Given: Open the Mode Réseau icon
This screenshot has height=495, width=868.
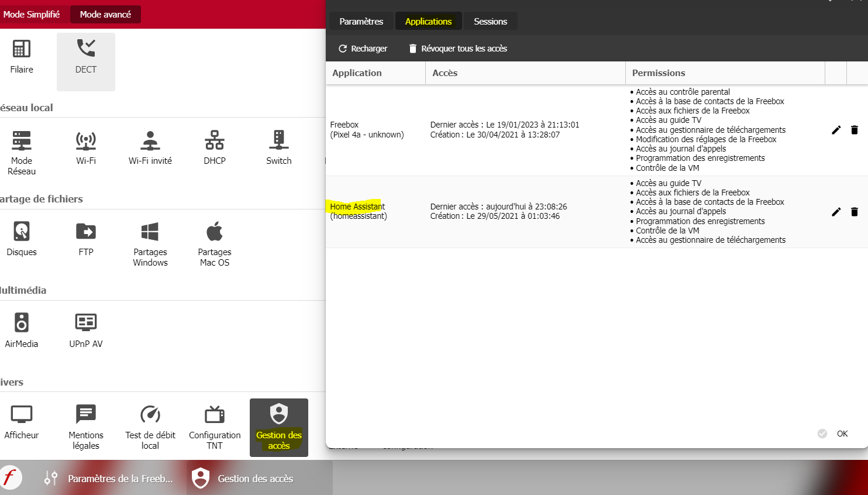Looking at the screenshot, I should click(22, 153).
